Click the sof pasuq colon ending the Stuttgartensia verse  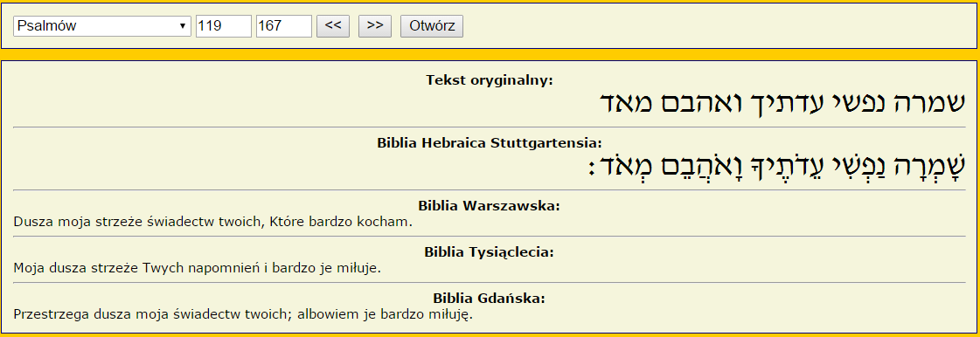[592, 168]
